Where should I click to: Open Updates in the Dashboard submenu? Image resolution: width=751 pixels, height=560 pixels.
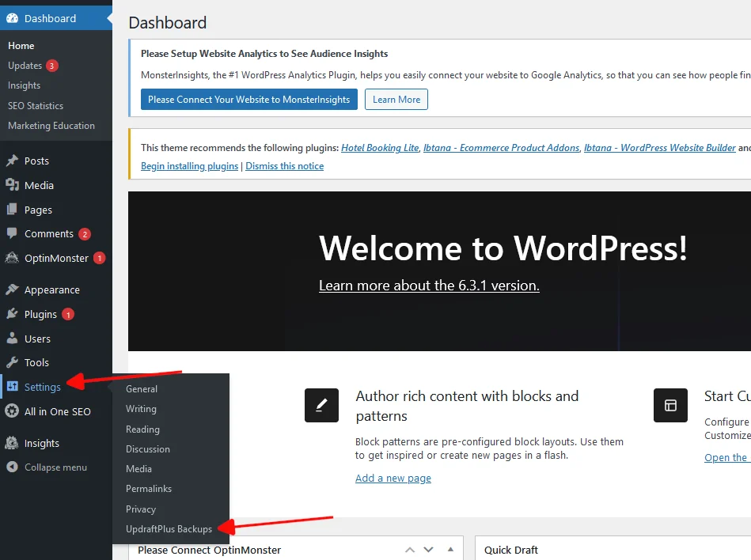[25, 66]
